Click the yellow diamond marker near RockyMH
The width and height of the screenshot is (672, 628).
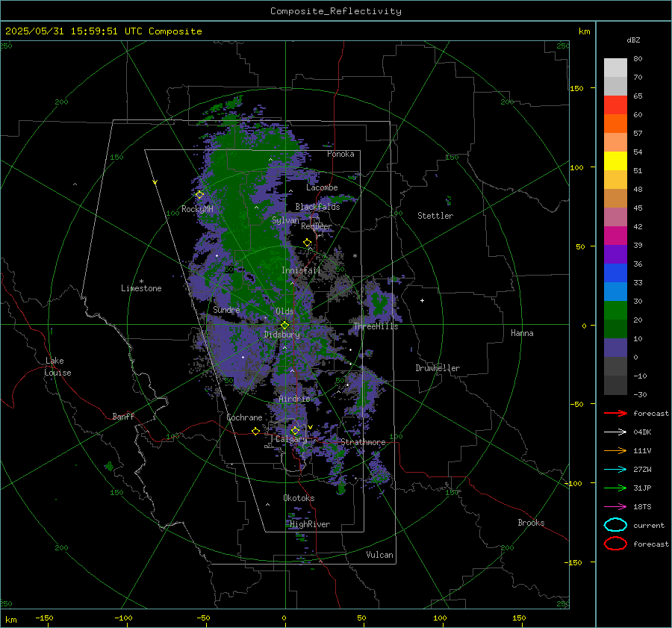[x=199, y=195]
